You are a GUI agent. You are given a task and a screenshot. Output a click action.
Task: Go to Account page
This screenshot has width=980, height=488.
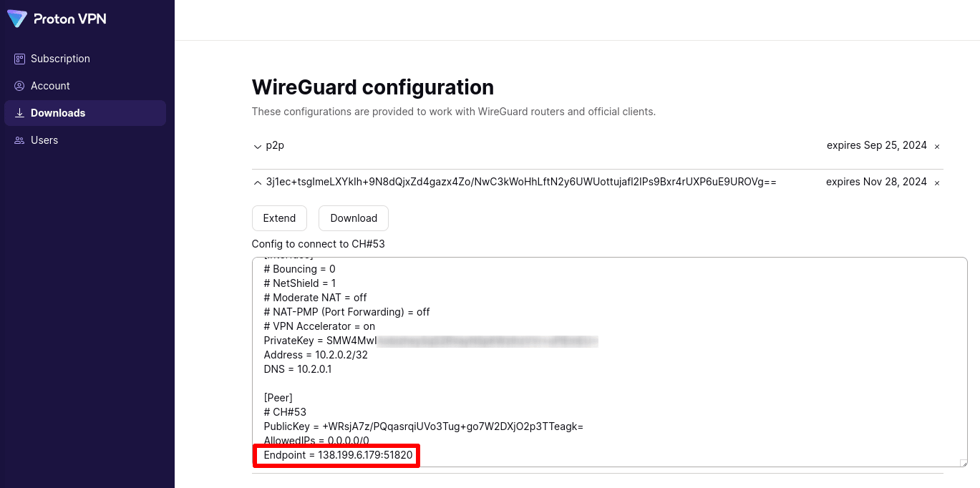[x=50, y=86]
